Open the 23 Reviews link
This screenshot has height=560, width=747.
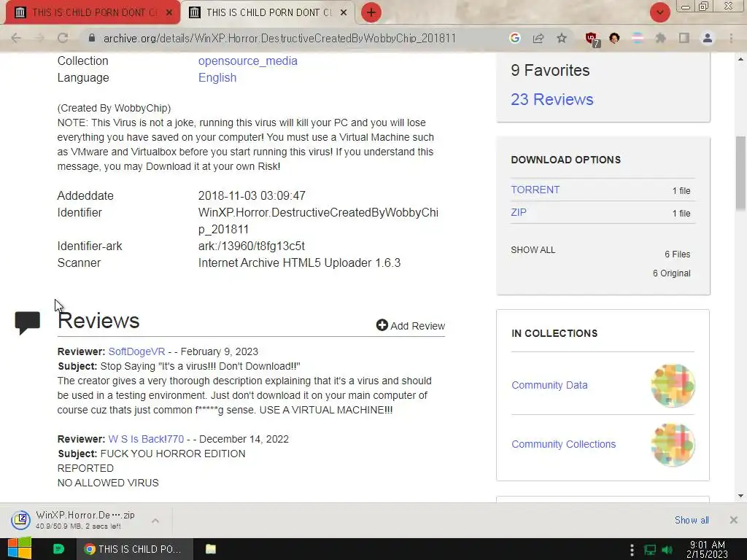pyautogui.click(x=552, y=99)
